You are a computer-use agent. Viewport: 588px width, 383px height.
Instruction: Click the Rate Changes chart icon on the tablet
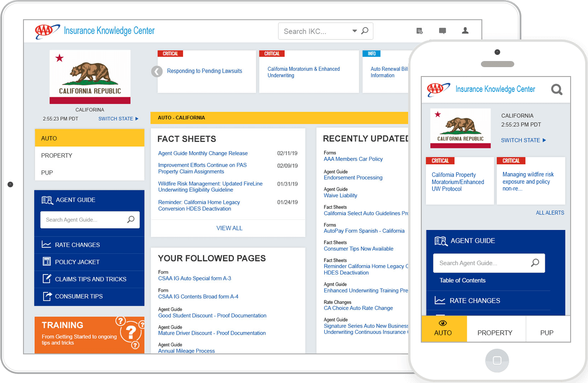[x=46, y=245]
